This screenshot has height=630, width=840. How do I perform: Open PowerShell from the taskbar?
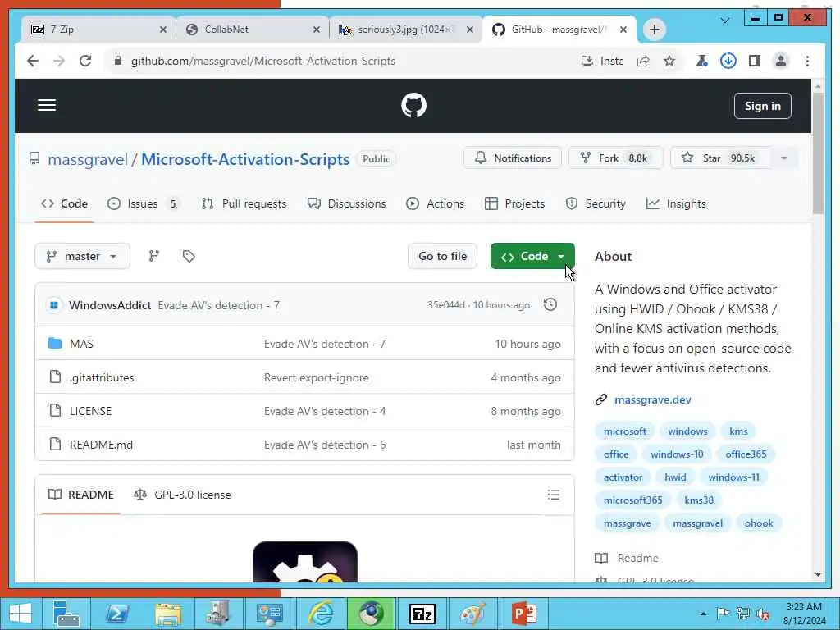[x=116, y=614]
